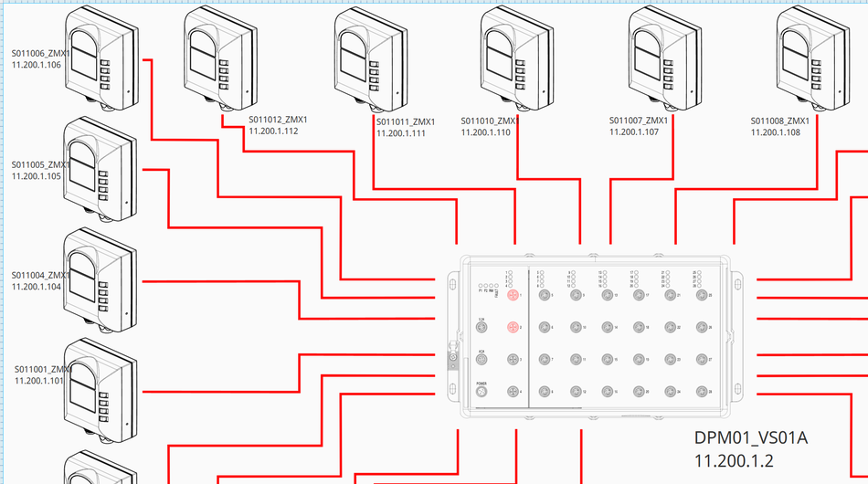Select the S011005_ZMX1 device icon
The image size is (868, 484).
tap(101, 170)
